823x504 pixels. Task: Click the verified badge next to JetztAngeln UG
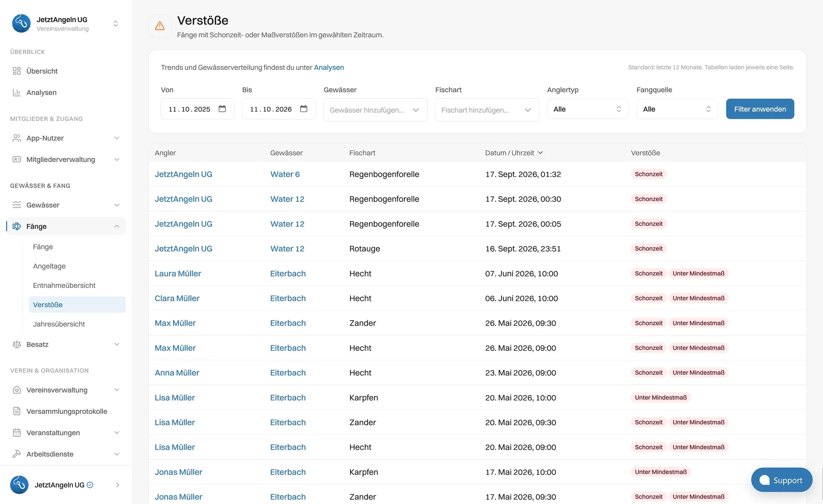tap(90, 485)
